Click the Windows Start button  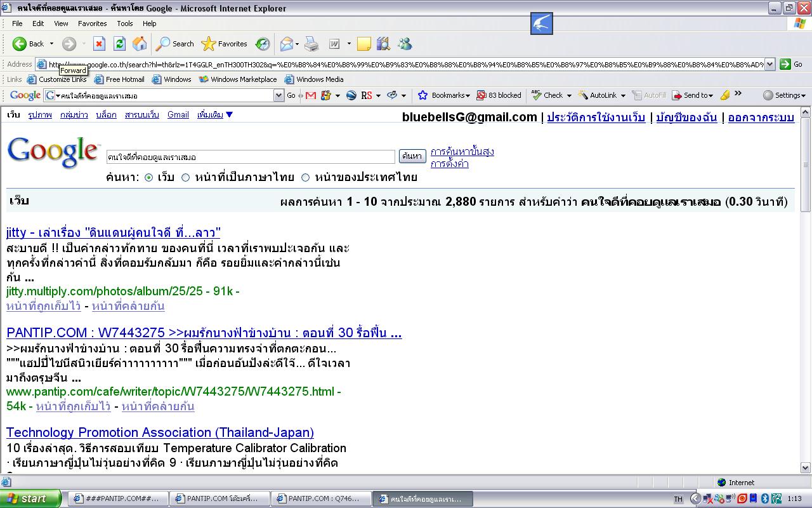click(30, 499)
